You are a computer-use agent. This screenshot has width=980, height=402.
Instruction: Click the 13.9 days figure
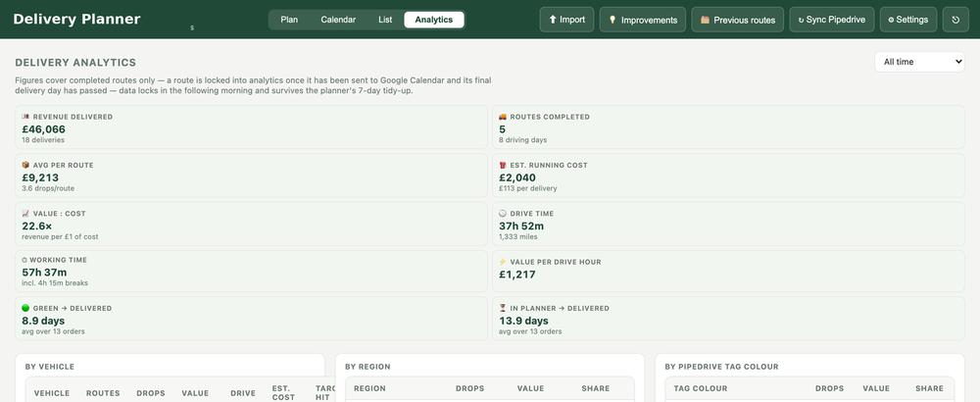(523, 321)
